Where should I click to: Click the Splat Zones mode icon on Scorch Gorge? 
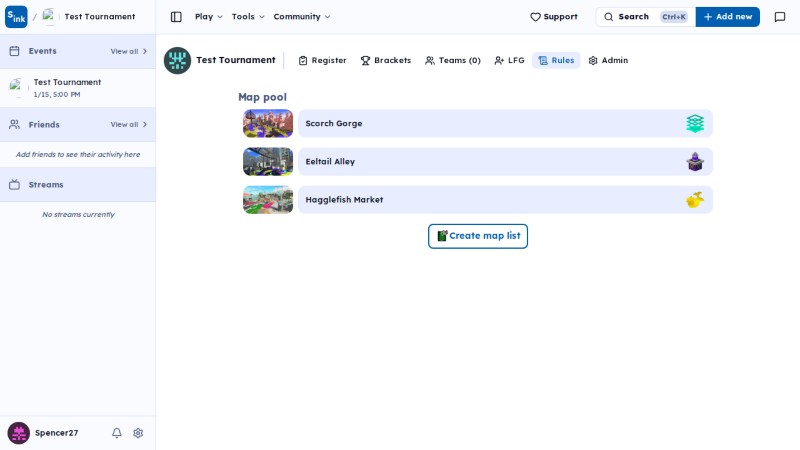[x=695, y=123]
